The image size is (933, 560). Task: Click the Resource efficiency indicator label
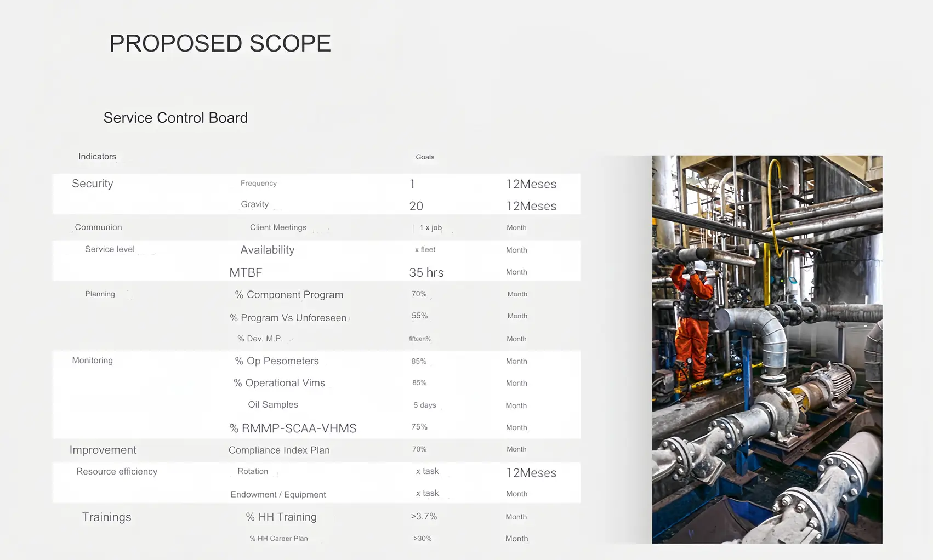[117, 471]
